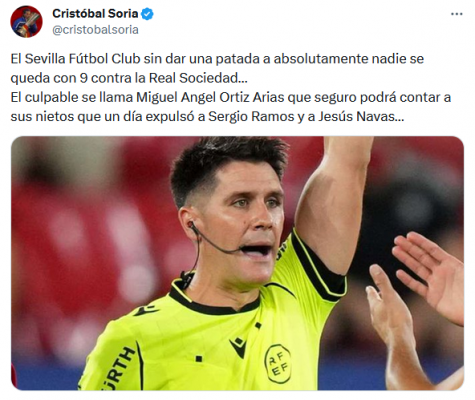Open the Cristóbal Soria display name
The image size is (475, 400).
pyautogui.click(x=95, y=14)
